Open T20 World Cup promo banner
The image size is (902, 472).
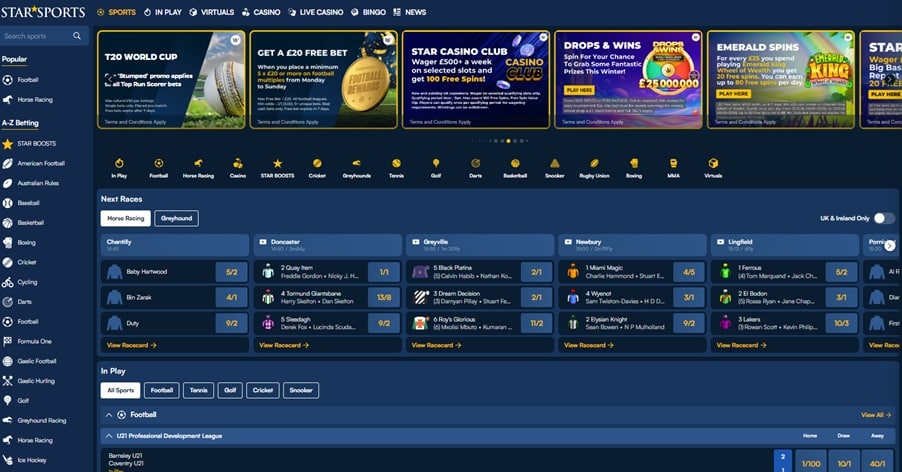point(171,79)
